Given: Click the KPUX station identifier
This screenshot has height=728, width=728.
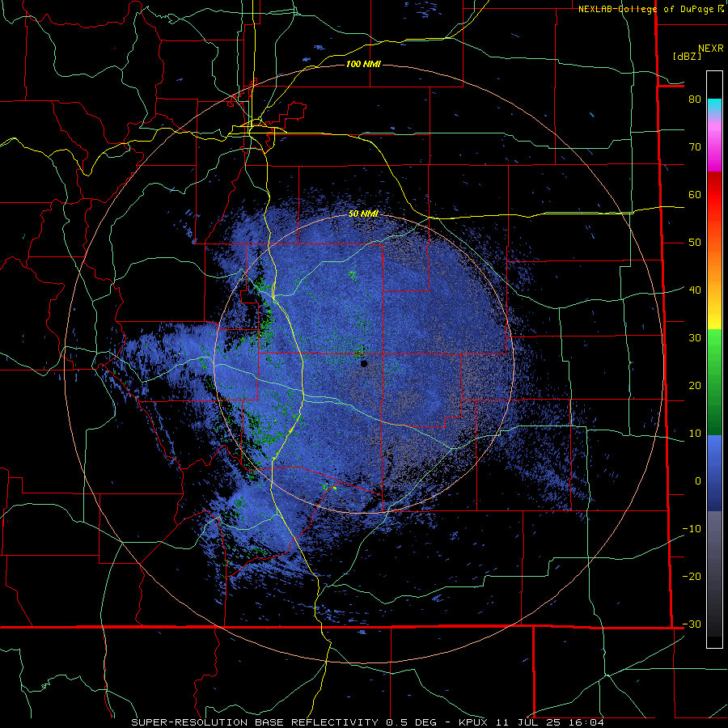Looking at the screenshot, I should click(475, 722).
